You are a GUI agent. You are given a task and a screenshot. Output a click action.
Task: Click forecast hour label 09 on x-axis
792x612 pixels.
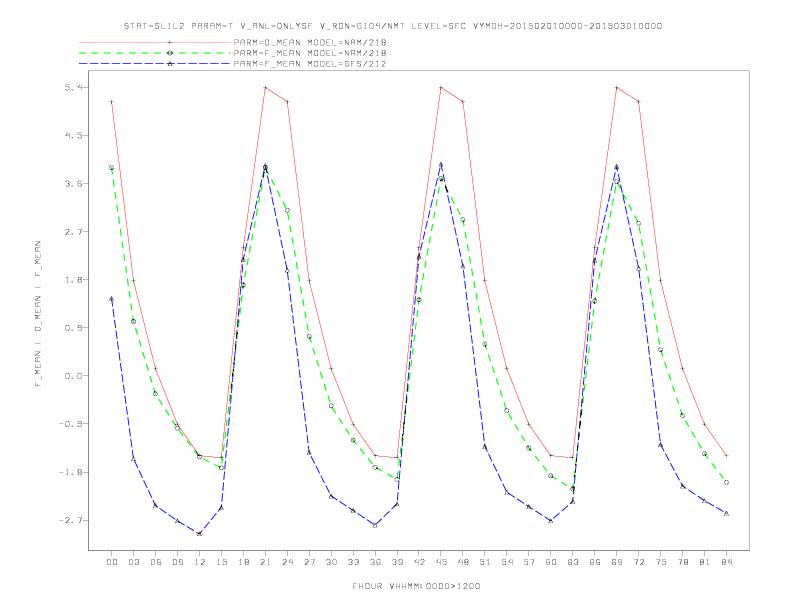(177, 562)
